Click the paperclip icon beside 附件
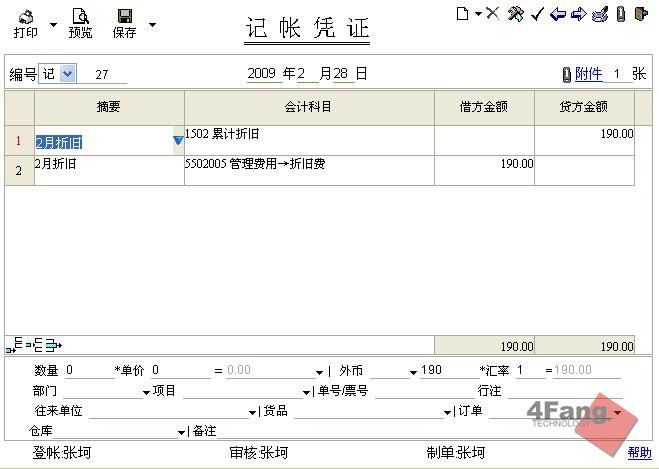This screenshot has height=469, width=659. [567, 75]
